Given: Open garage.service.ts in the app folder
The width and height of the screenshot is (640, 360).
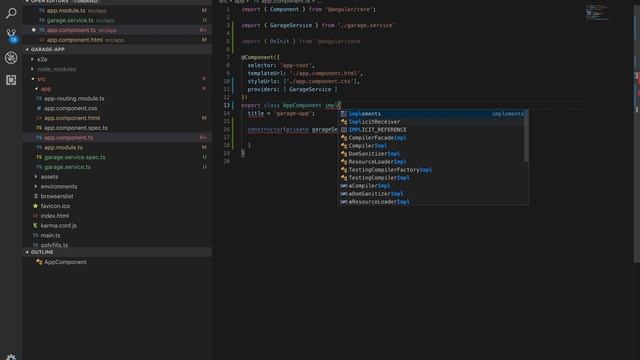Looking at the screenshot, I should tap(117, 167).
